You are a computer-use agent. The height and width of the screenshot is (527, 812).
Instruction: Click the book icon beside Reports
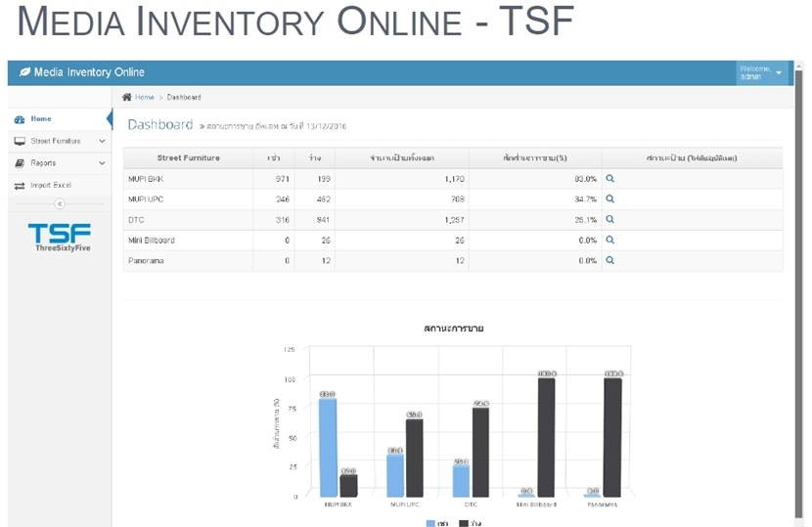click(20, 163)
